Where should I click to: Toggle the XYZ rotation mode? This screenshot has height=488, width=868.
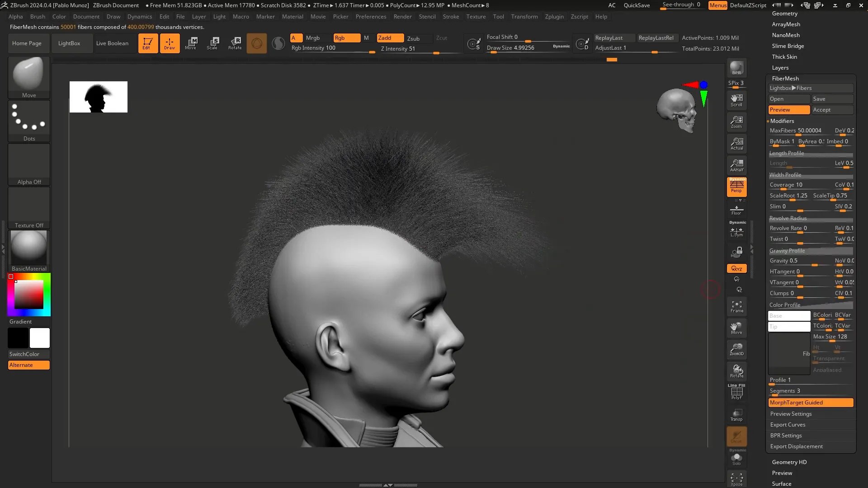tap(736, 268)
